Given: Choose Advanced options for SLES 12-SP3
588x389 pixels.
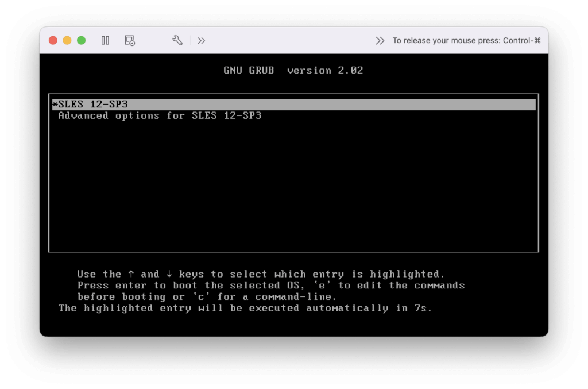Looking at the screenshot, I should coord(160,115).
